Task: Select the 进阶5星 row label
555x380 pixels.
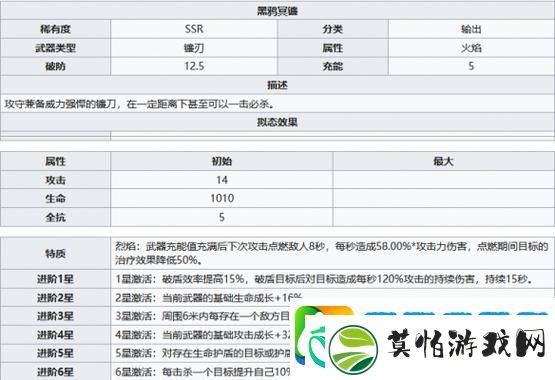Action: click(x=55, y=353)
